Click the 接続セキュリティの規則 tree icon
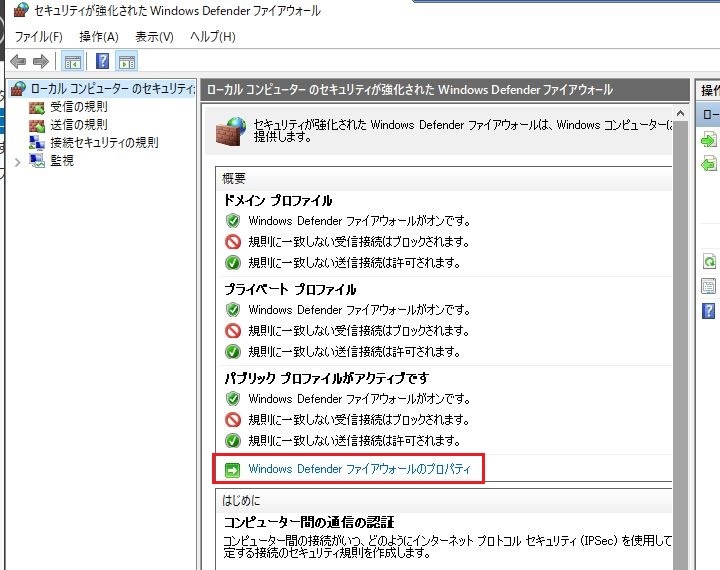The image size is (720, 570). click(37, 143)
